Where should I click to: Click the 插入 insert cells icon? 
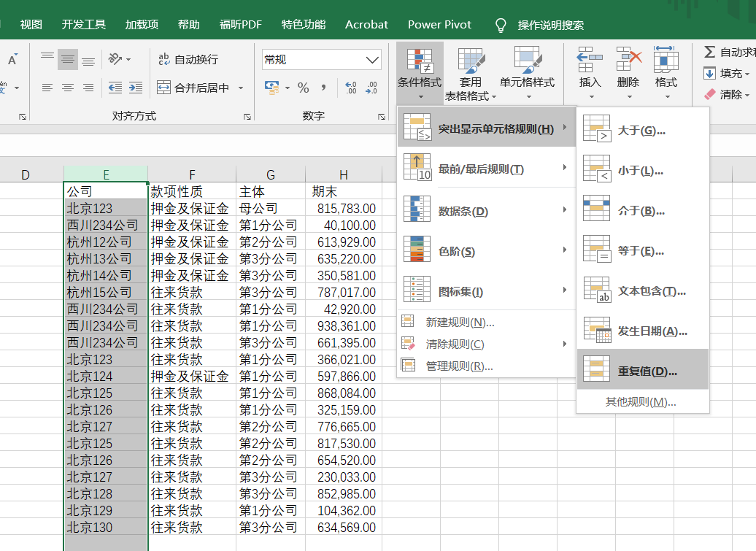589,60
